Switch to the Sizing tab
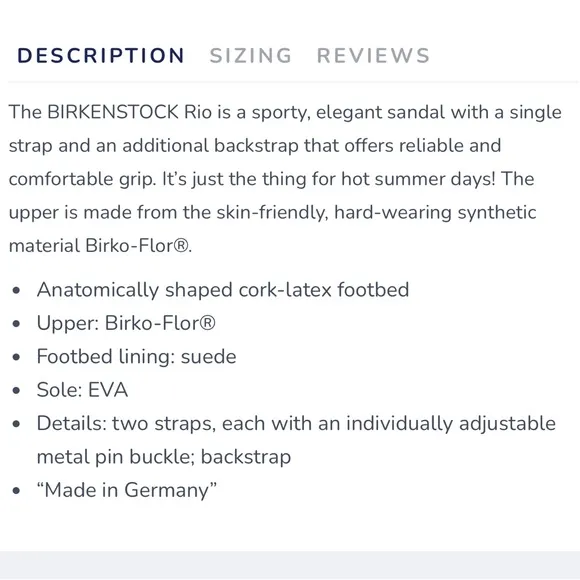 point(250,56)
